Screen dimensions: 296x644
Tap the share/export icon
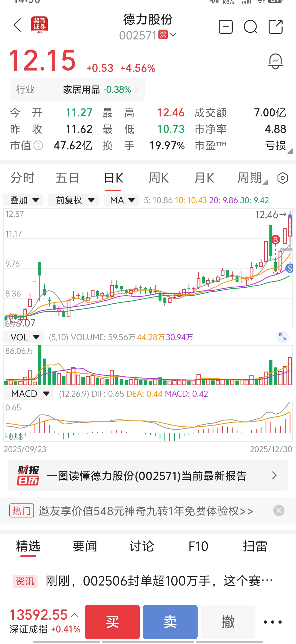(x=275, y=27)
